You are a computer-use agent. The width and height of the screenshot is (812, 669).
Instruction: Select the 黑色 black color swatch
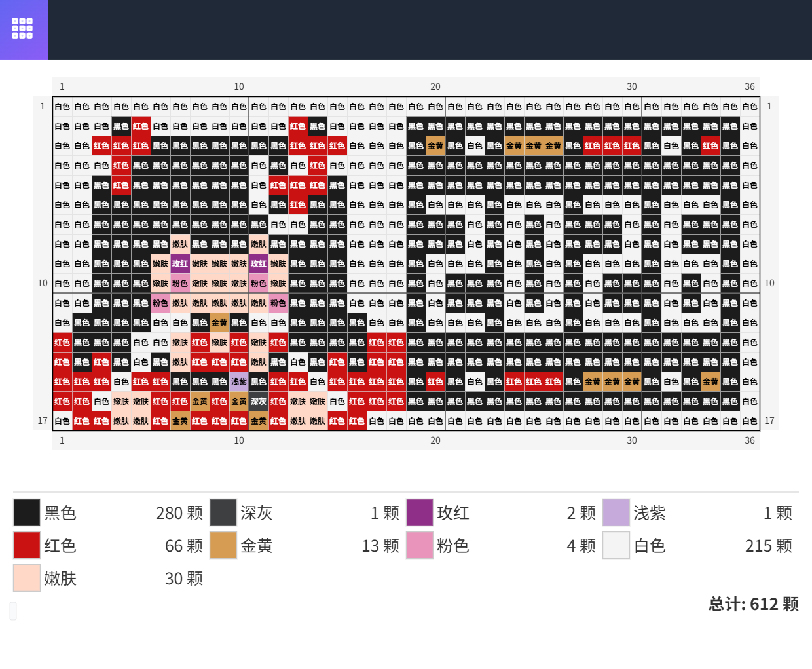(x=27, y=512)
